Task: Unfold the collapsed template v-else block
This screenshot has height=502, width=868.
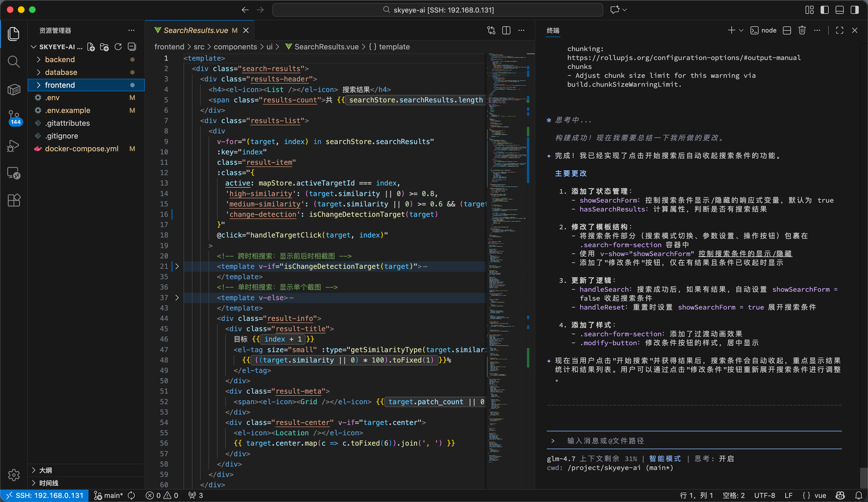Action: pos(177,298)
